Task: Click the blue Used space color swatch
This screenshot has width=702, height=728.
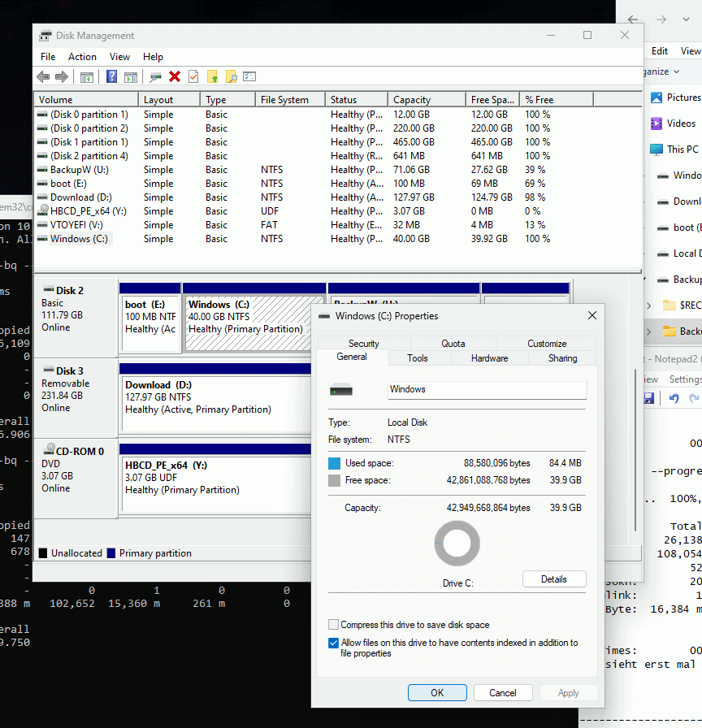Action: [x=334, y=463]
